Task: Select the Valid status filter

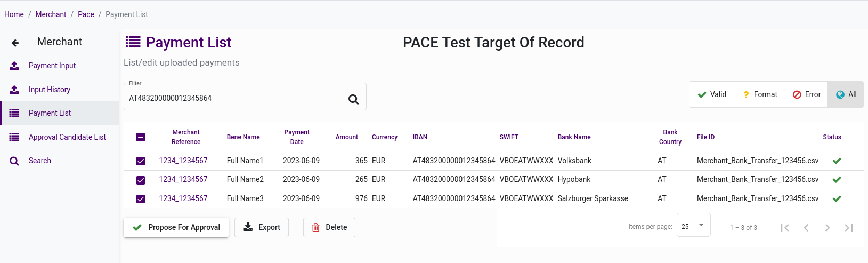Action: click(711, 94)
